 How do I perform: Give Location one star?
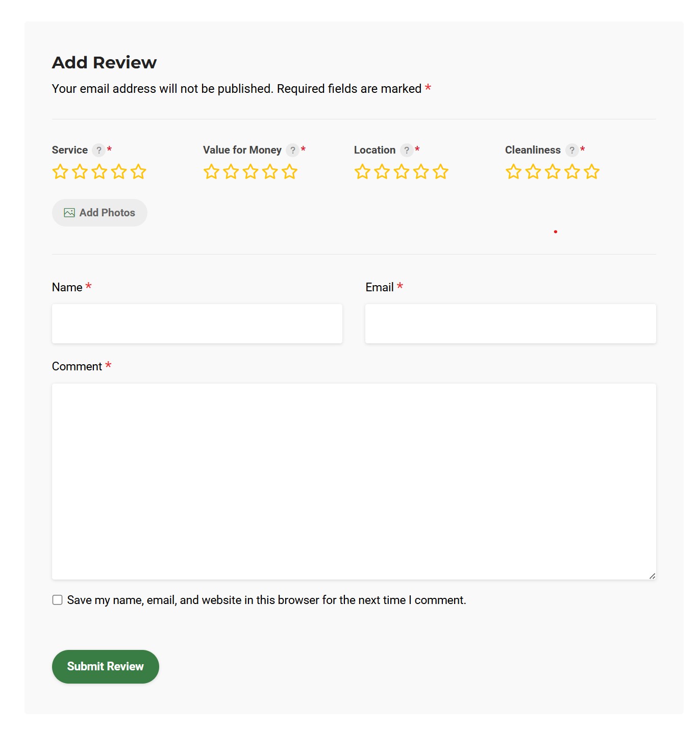click(362, 172)
